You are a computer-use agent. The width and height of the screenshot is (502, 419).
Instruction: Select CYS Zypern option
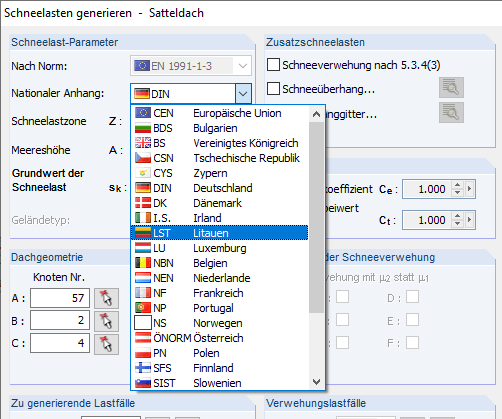point(220,173)
